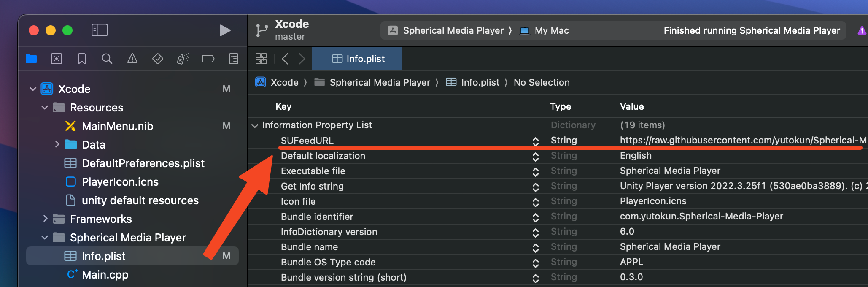Open the SUFeedURL key stepper
Image resolution: width=868 pixels, height=287 pixels.
click(535, 141)
